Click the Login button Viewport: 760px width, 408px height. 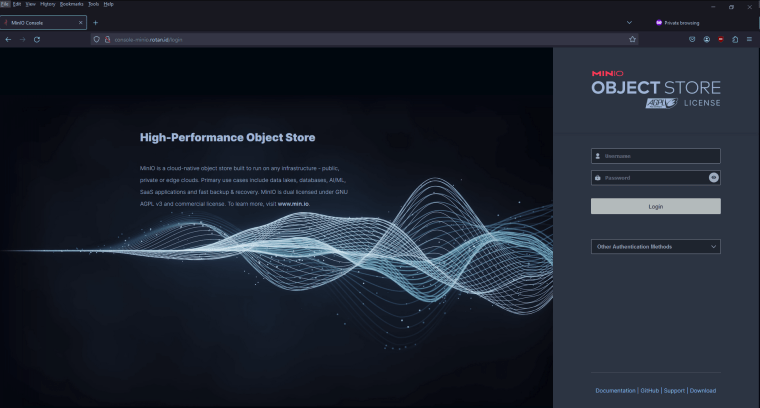click(x=656, y=206)
